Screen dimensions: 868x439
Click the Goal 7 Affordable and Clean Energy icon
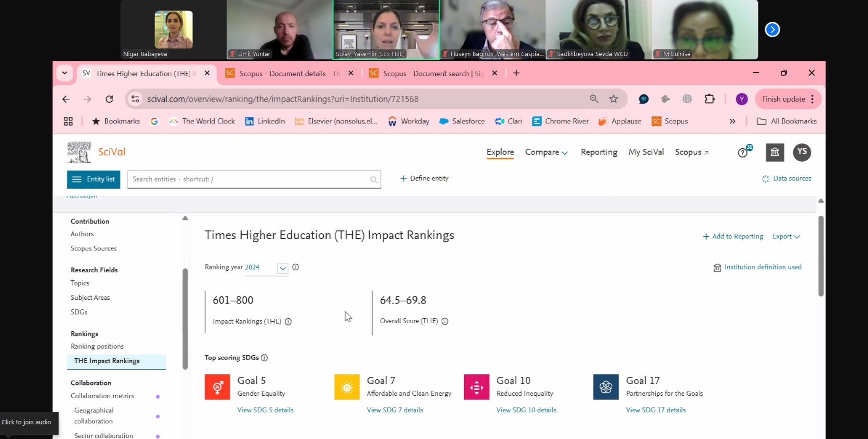pos(347,387)
